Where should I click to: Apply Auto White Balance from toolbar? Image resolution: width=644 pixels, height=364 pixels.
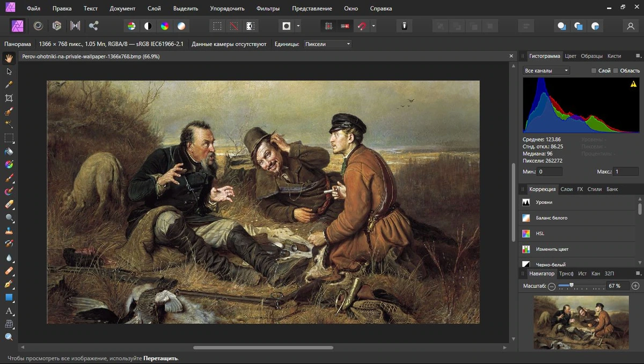(181, 25)
